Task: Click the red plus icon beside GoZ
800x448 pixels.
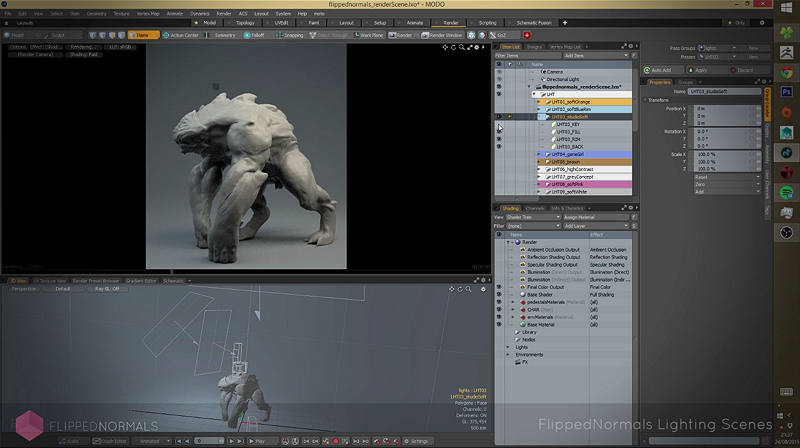Action: coord(527,35)
